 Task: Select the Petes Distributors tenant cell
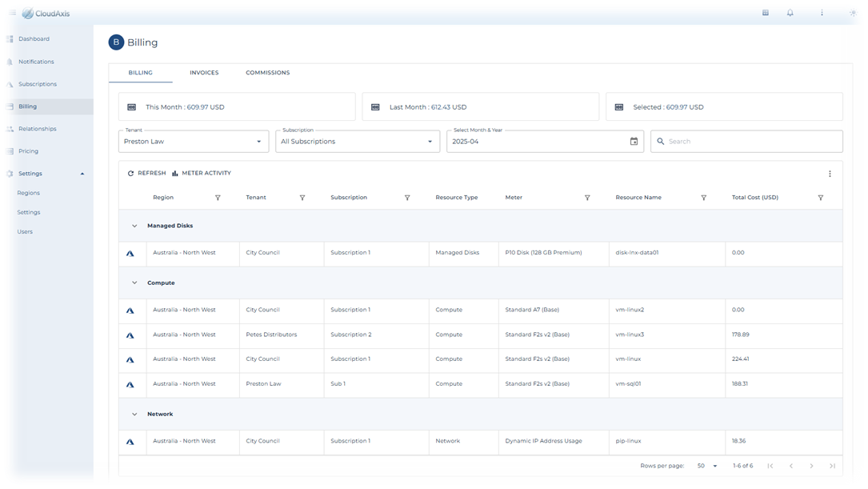pyautogui.click(x=282, y=335)
